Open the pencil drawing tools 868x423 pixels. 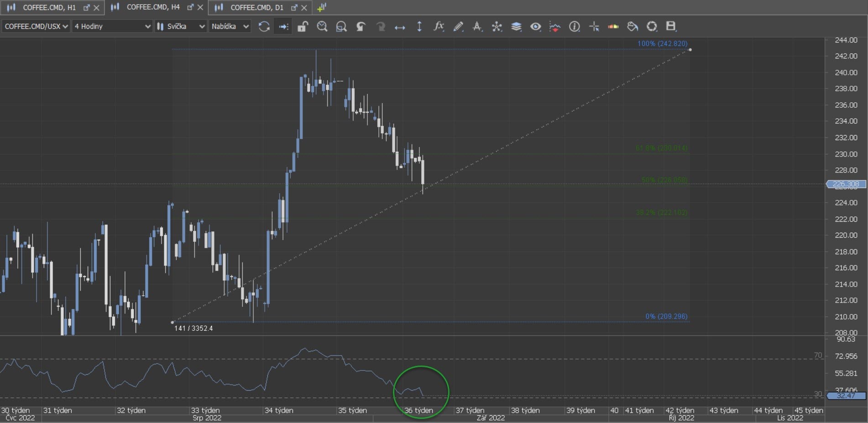point(458,26)
